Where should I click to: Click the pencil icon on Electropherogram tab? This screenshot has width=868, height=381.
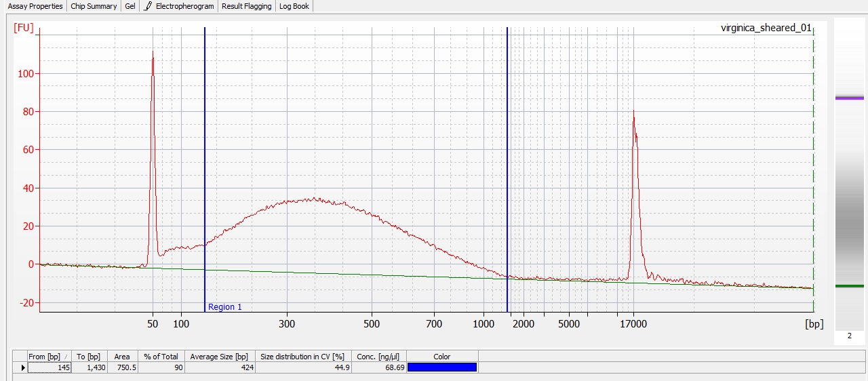[148, 6]
